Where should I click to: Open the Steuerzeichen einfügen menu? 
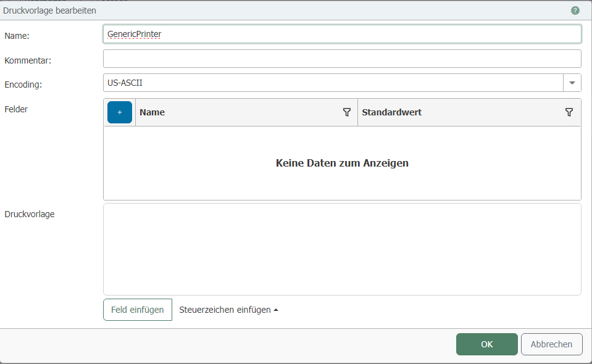(228, 310)
